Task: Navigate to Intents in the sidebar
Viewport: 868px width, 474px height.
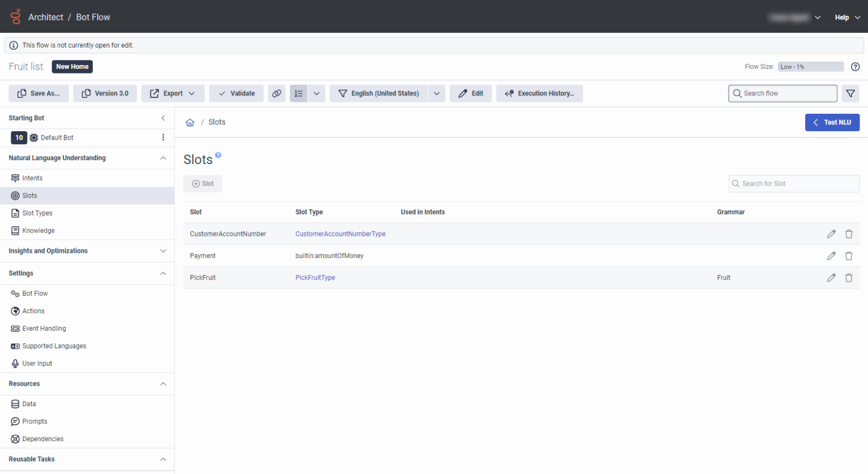Action: point(32,178)
